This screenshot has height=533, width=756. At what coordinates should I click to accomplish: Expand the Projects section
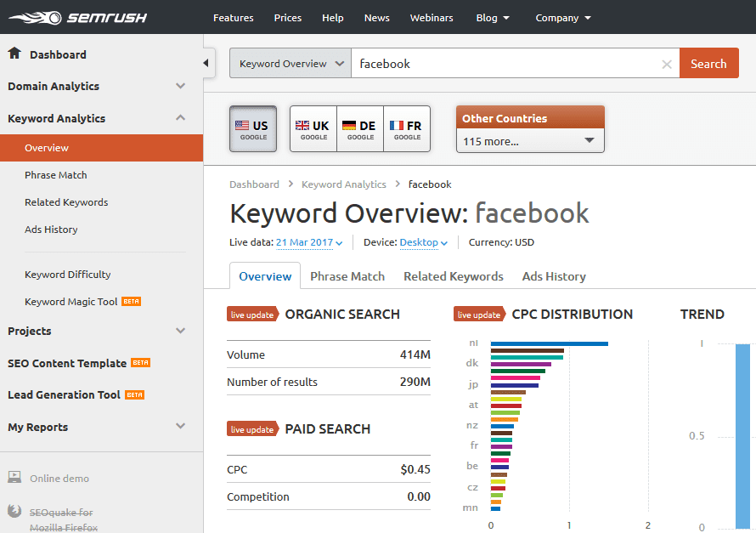click(180, 331)
